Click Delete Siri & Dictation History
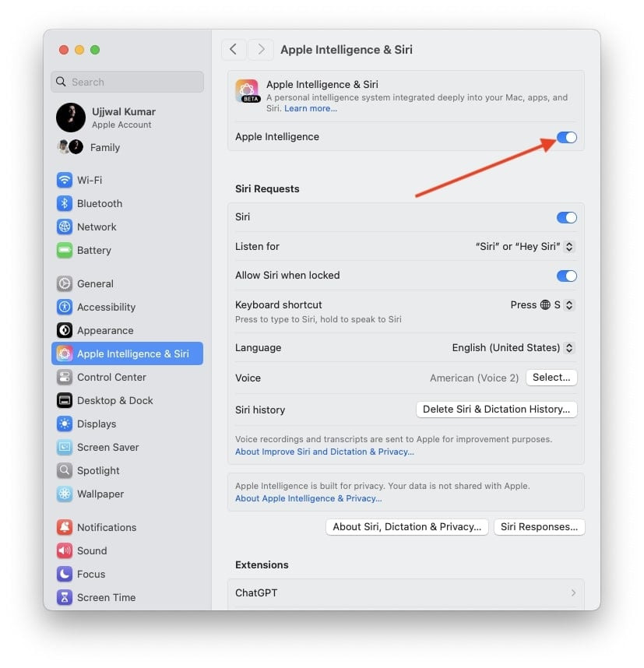This screenshot has height=668, width=644. pyautogui.click(x=496, y=410)
